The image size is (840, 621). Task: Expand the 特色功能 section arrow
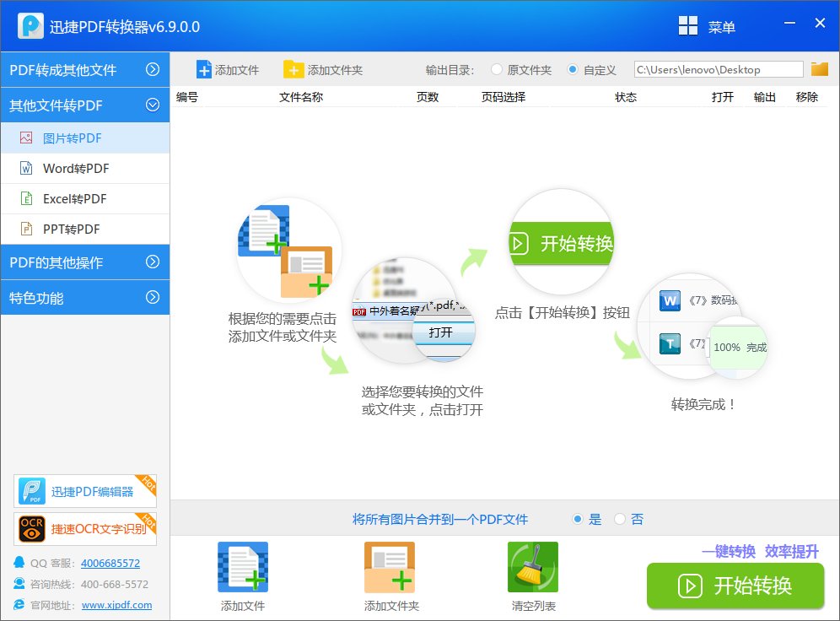(153, 297)
